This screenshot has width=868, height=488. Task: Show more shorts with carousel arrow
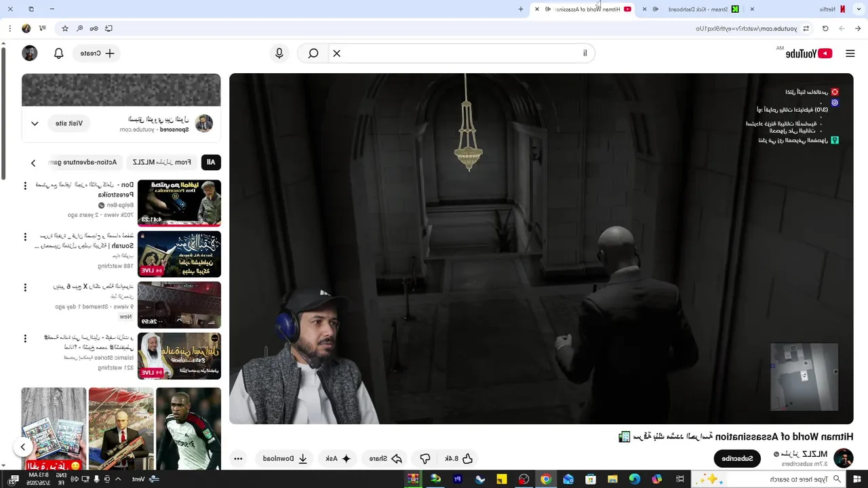tap(22, 447)
